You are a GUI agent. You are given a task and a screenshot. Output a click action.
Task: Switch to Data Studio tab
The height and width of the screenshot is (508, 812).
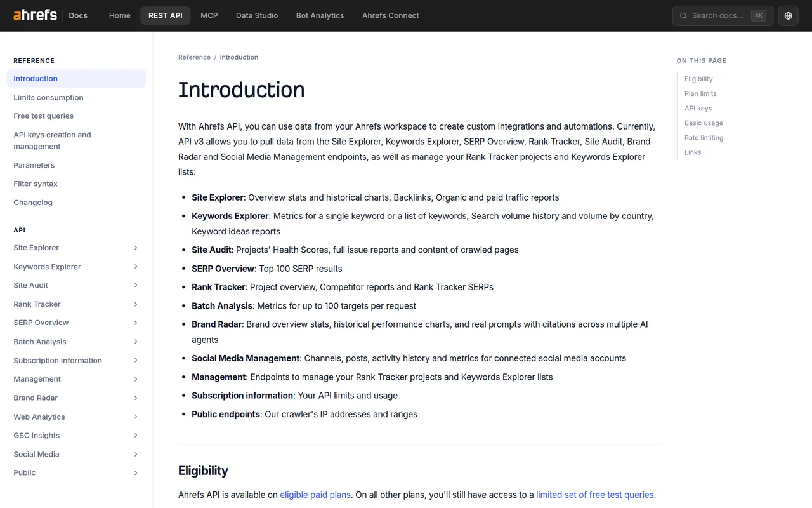pyautogui.click(x=257, y=15)
